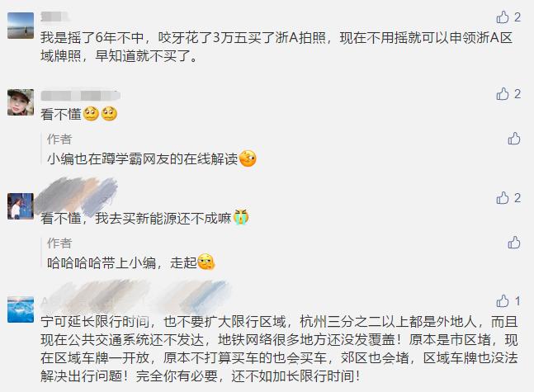Open blurred username above the 浙A comment
Screen dimensions: 534x392
click(54, 17)
